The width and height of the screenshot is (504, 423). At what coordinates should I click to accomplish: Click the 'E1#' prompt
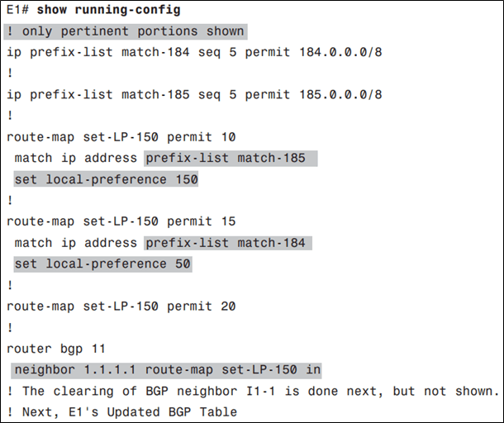coord(20,10)
